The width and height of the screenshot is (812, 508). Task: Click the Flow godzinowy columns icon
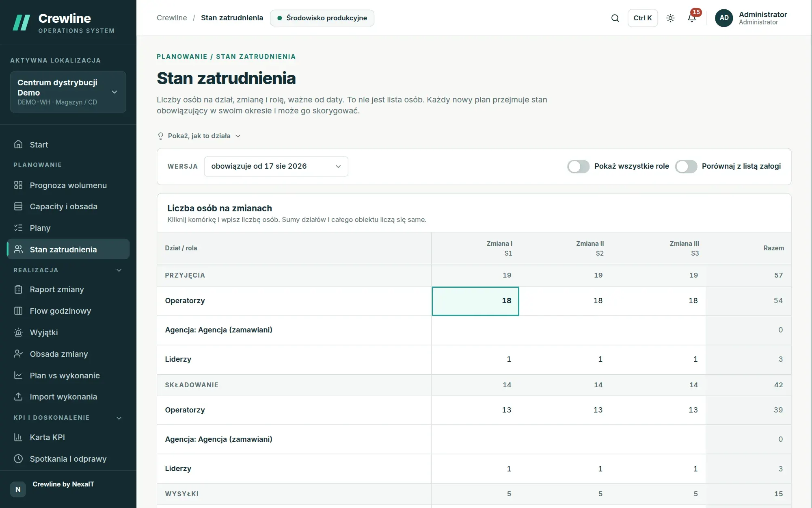18,311
